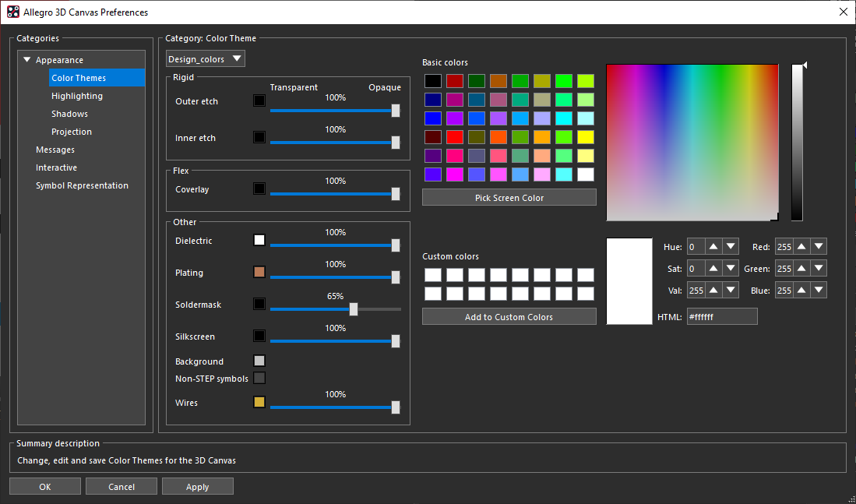Click inside the color spectrum field
The height and width of the screenshot is (504, 856).
click(x=692, y=143)
